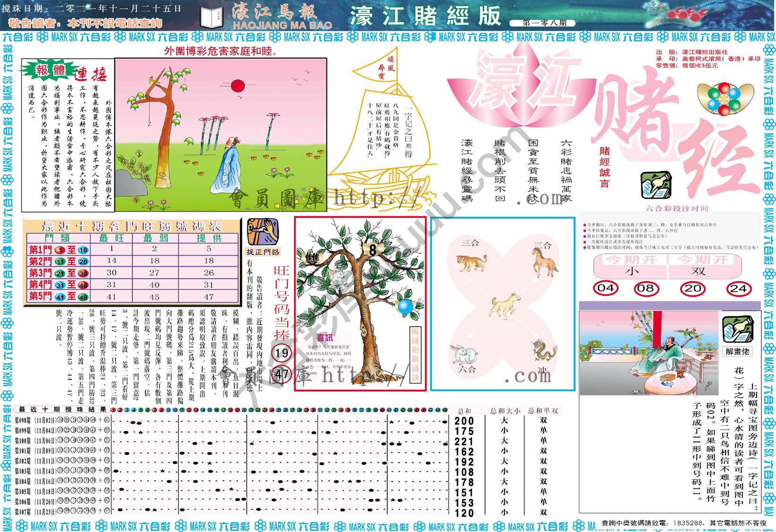This screenshot has height=532, width=776.
Task: Click the circled number 47 under 旺门号码当捧
Action: pos(281,375)
